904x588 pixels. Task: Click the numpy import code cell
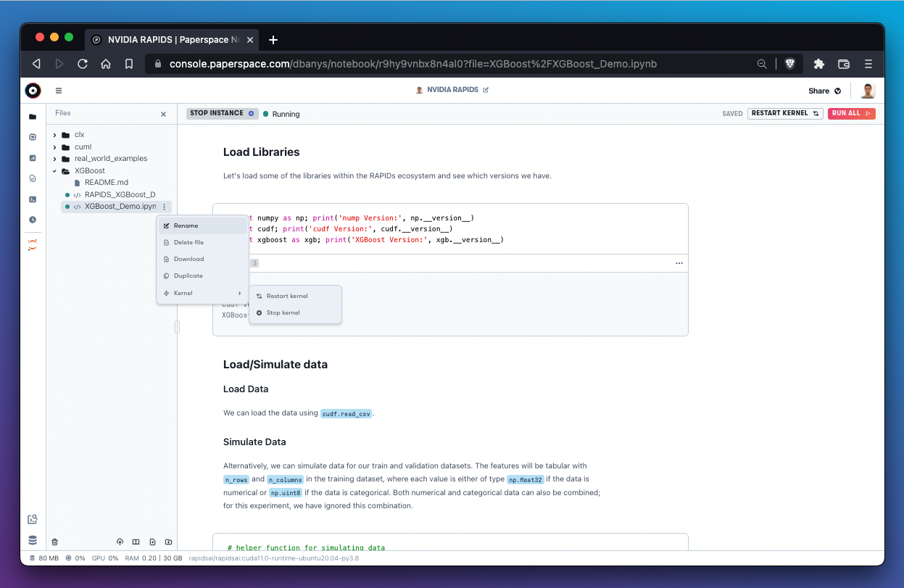tap(449, 228)
